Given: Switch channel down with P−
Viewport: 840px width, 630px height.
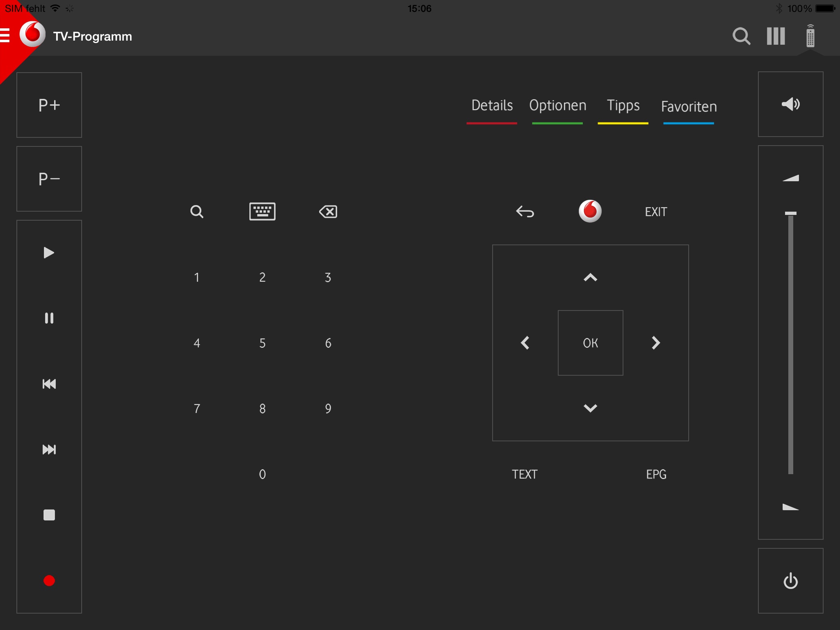Looking at the screenshot, I should (x=49, y=179).
